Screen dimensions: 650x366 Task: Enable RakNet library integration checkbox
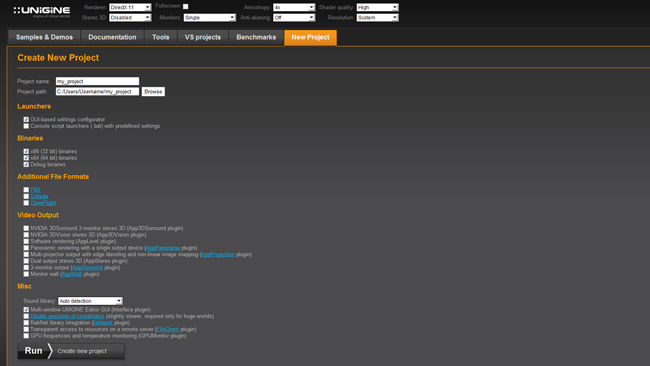pyautogui.click(x=26, y=323)
